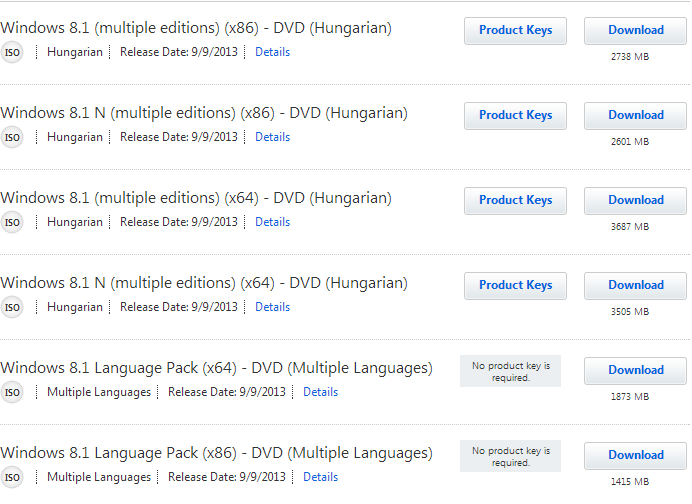692x504 pixels.
Task: Get Product Keys for Windows 8.1 N x86
Action: point(515,116)
